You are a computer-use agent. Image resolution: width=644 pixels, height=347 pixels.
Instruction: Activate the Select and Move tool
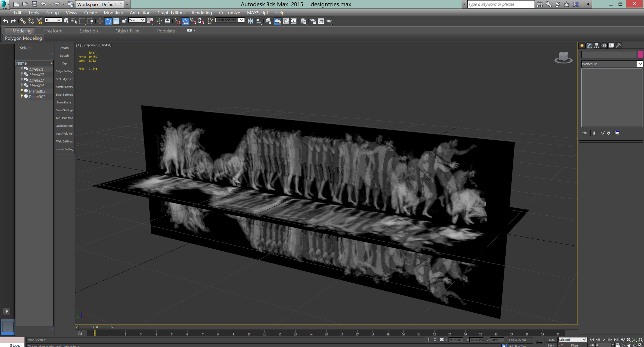(x=100, y=21)
